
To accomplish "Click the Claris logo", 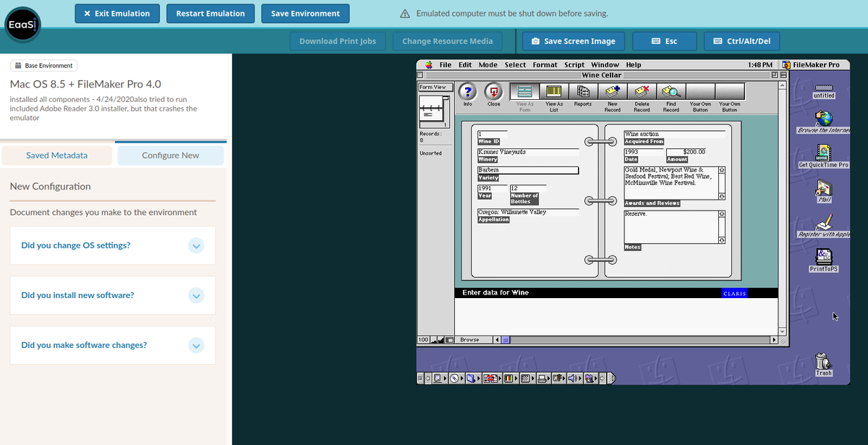I will tap(734, 293).
